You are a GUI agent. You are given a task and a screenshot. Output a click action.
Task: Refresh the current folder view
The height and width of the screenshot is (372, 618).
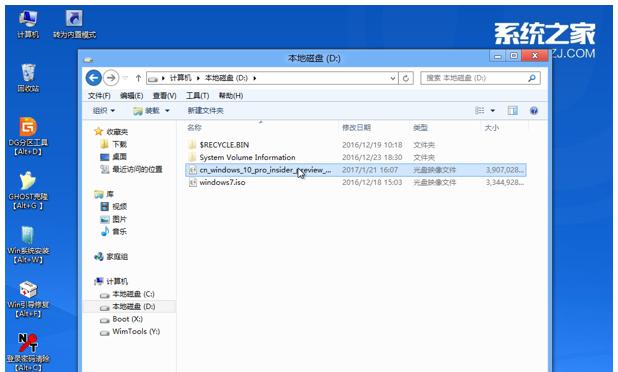[406, 78]
